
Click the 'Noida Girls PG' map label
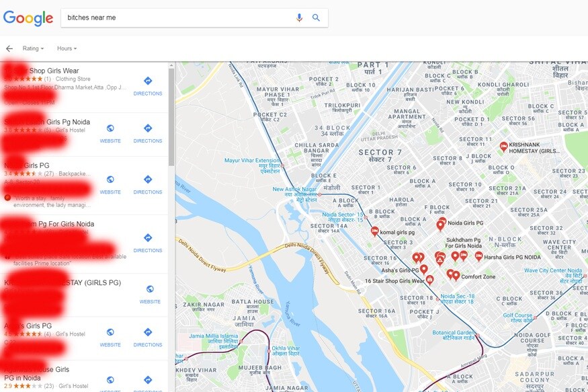tap(466, 223)
